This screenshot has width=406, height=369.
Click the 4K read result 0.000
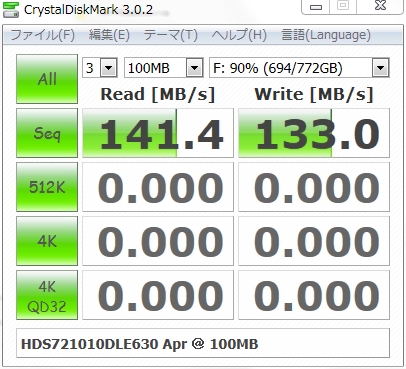point(158,241)
